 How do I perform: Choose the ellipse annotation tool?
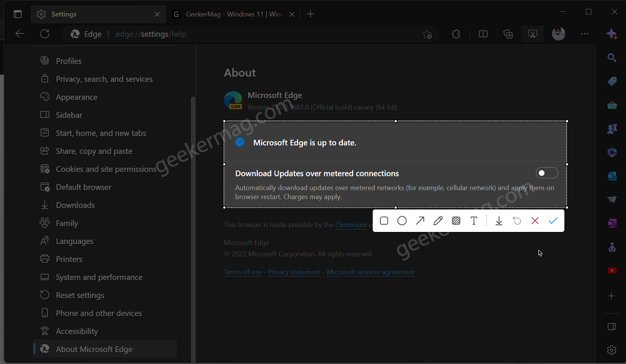402,221
